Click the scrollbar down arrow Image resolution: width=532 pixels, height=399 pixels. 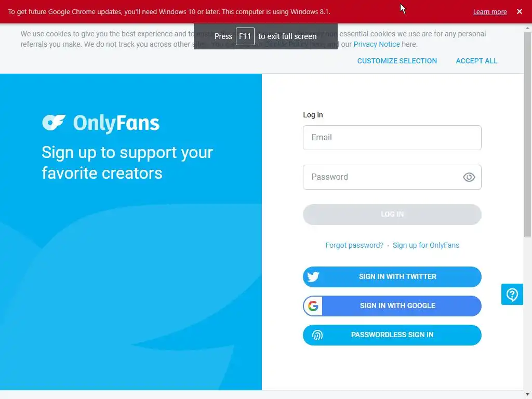point(527,395)
